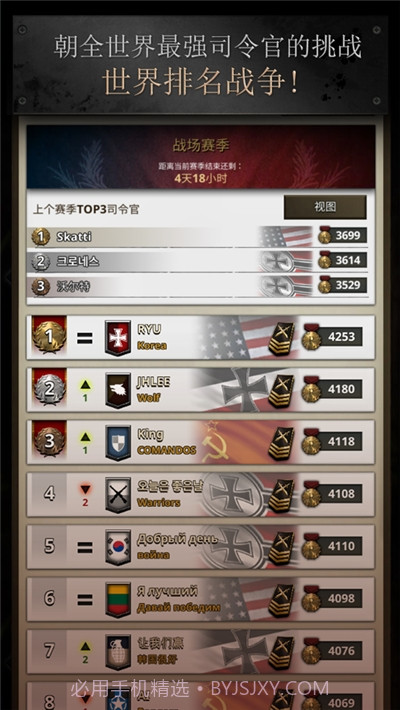The width and height of the screenshot is (400, 710).
Task: Select JHLEE's Wolf clan emblem
Action: (118, 390)
